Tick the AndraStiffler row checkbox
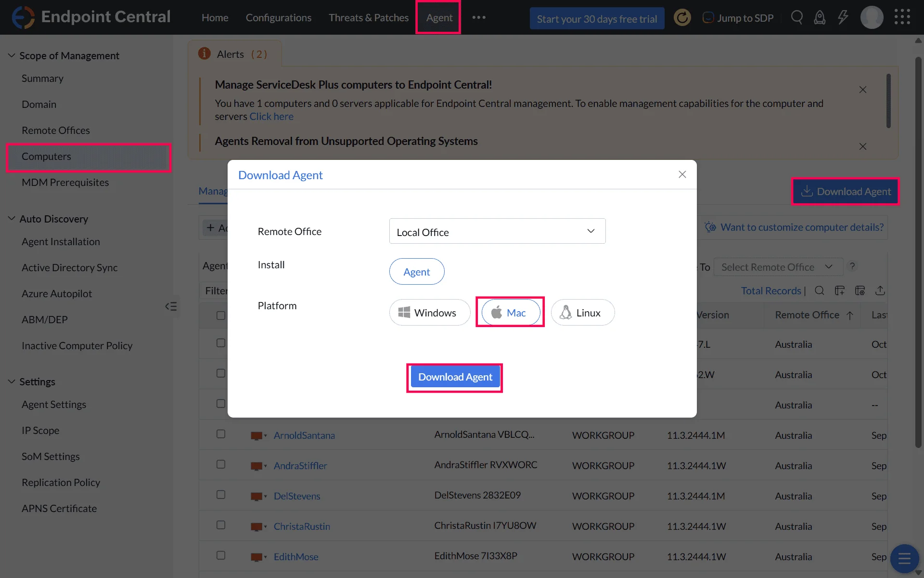Viewport: 924px width, 578px height. click(x=221, y=464)
